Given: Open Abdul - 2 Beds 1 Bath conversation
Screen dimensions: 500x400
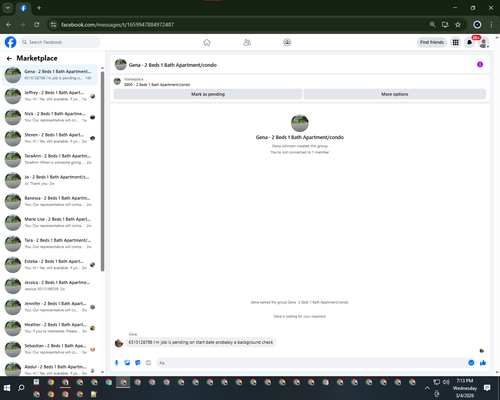Looking at the screenshot, I should pyautogui.click(x=50, y=368).
